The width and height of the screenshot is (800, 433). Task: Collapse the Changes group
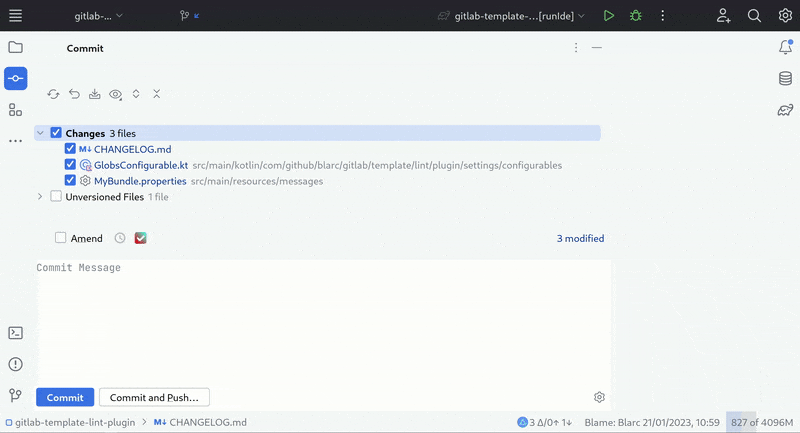(40, 133)
